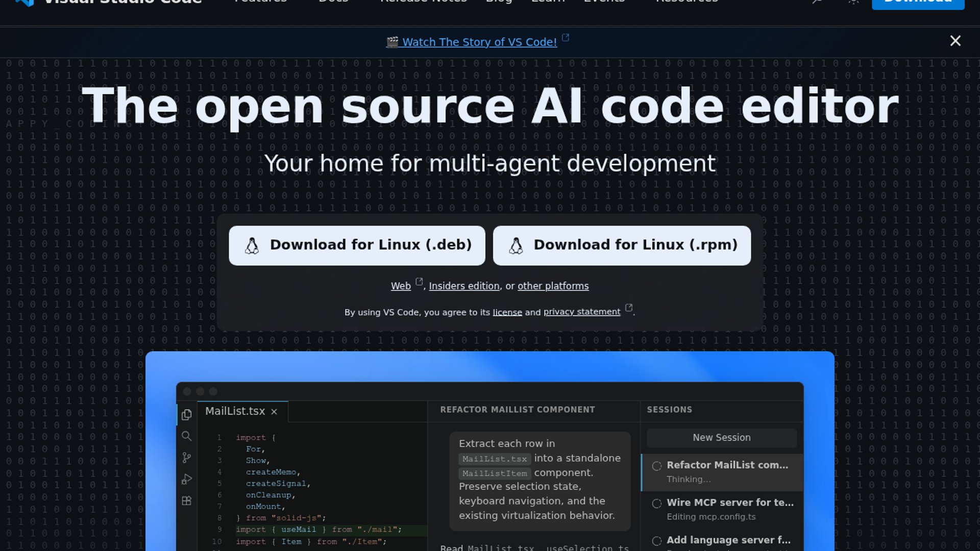The image size is (980, 551).
Task: Select the Refactor MailList com... session
Action: (x=722, y=472)
